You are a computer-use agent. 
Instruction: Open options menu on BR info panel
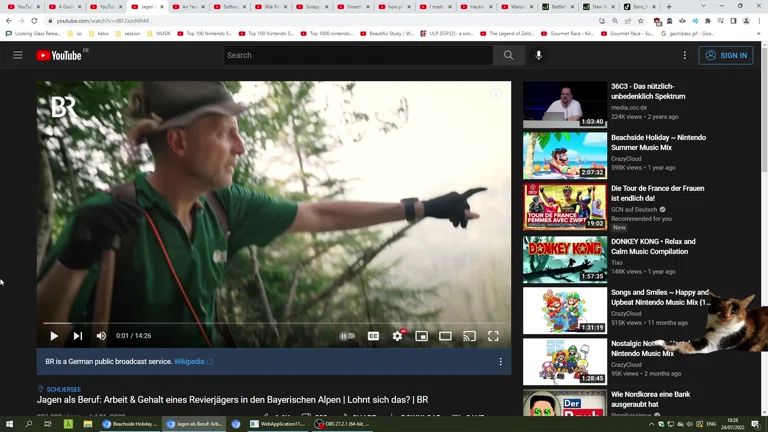click(x=501, y=362)
